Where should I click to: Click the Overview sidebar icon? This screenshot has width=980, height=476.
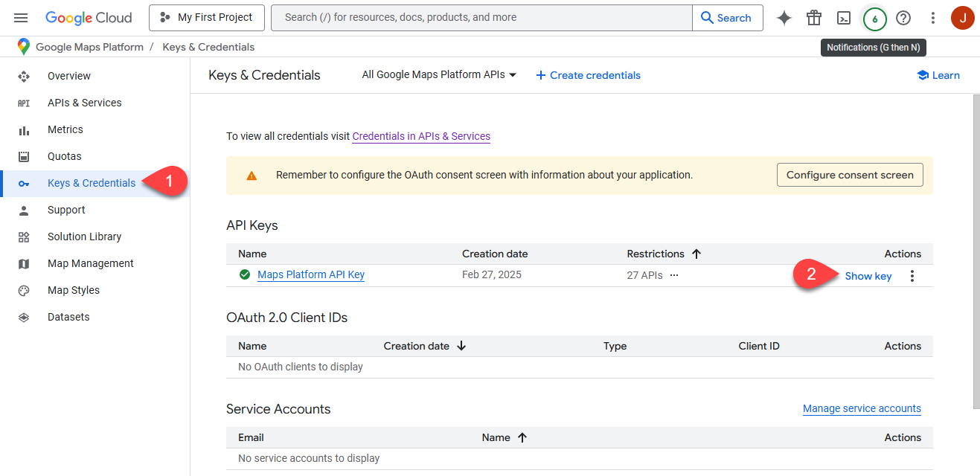coord(24,76)
